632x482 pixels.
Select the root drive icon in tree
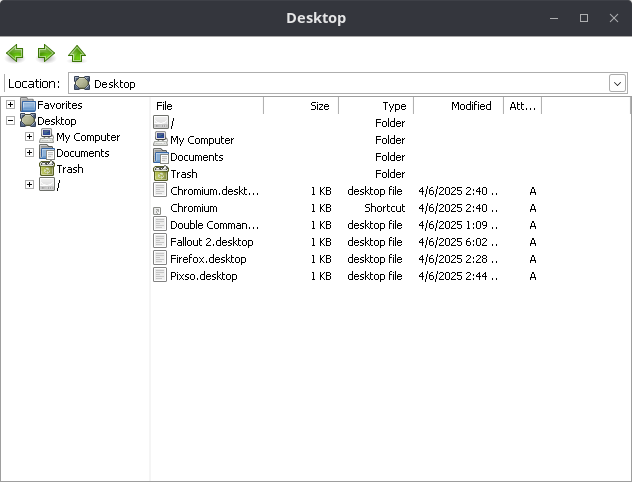(47, 185)
